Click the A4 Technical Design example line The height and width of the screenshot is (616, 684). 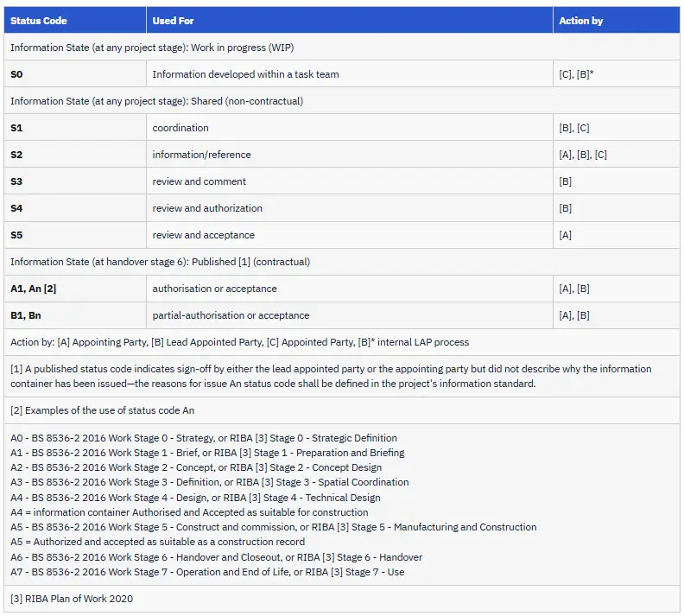[195, 498]
